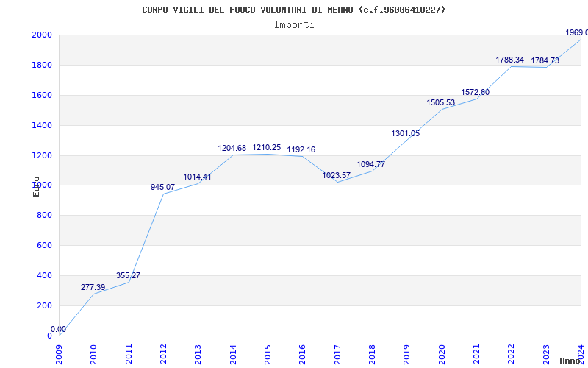Screen dimensions: 588x368
Task: Select the 1505.53 value for 2020
Action: click(441, 102)
